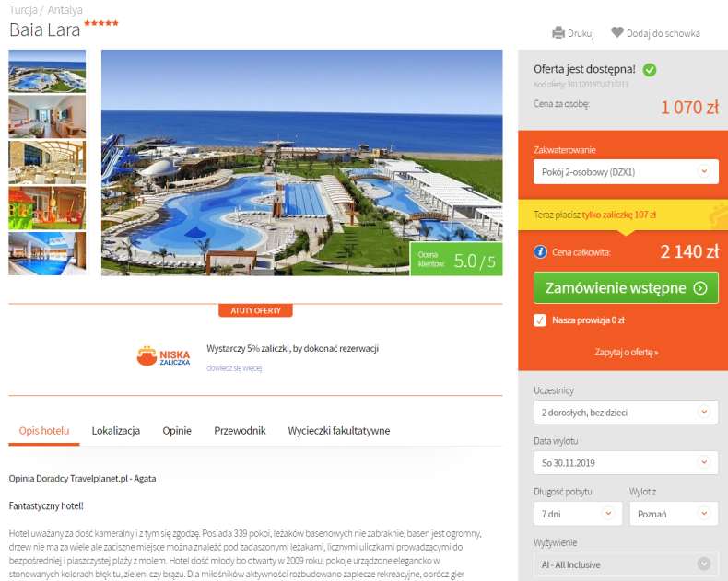Screen dimensions: 728x581
Task: Select the hotel room photo thumbnail
Action: point(47,117)
